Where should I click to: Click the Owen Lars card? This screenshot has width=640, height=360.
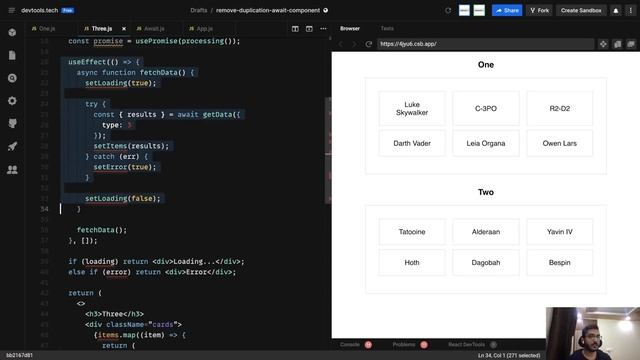[x=560, y=143]
